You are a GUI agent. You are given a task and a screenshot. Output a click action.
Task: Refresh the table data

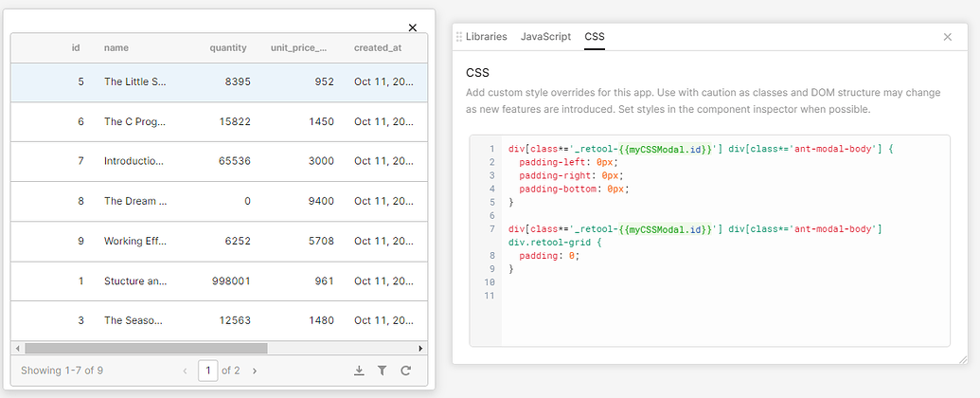[406, 371]
